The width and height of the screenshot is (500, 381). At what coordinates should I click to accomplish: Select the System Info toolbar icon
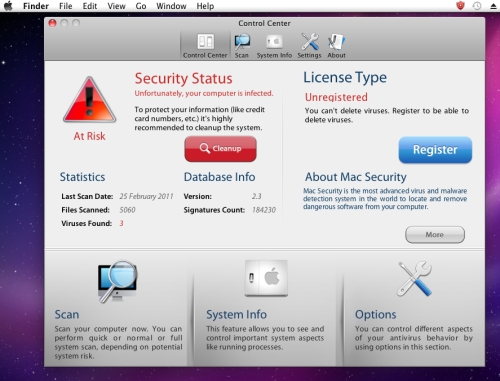tap(274, 42)
